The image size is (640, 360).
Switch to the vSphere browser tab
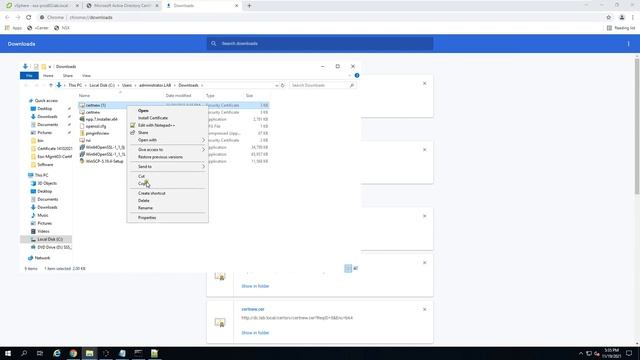41,6
